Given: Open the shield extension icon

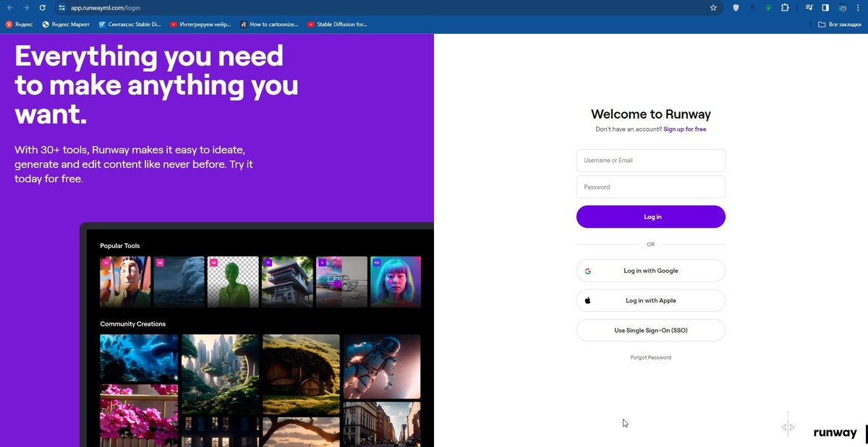Looking at the screenshot, I should pyautogui.click(x=736, y=7).
